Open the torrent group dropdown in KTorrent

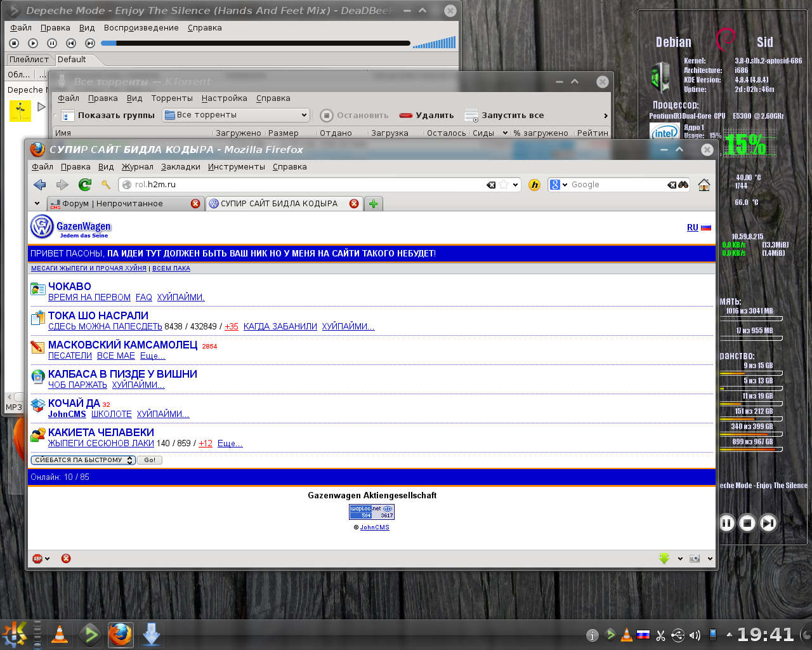tap(236, 115)
